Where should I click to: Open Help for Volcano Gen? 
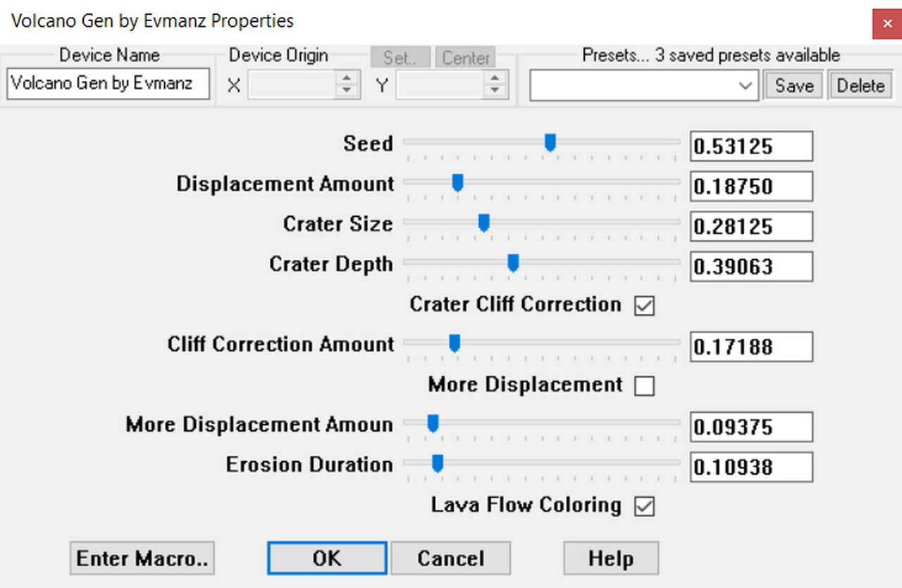coord(610,558)
